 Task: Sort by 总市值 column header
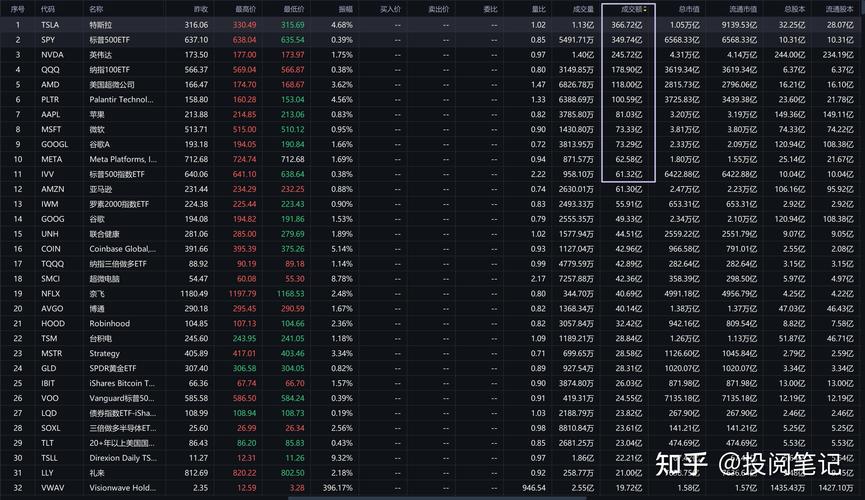[x=689, y=9]
